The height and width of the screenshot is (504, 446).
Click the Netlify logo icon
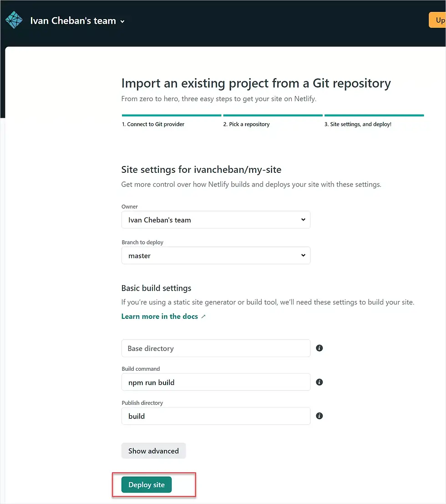click(x=14, y=20)
